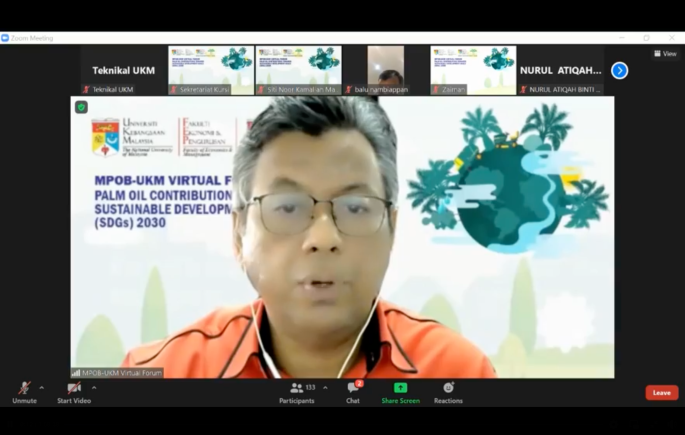Screen dimensions: 685x435
Task: Open the Participants panel
Action: coord(297,392)
